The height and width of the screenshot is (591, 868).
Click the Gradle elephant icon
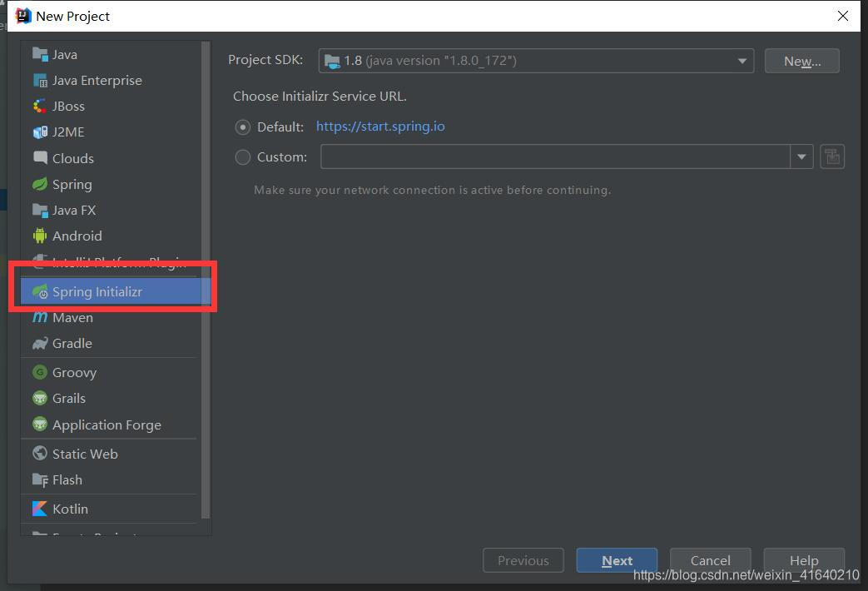[x=40, y=344]
